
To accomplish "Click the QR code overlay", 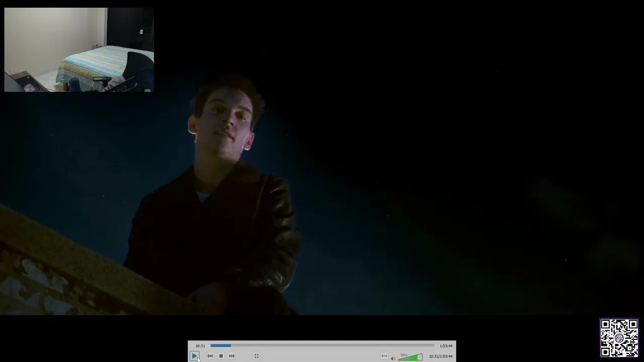I will tap(619, 338).
